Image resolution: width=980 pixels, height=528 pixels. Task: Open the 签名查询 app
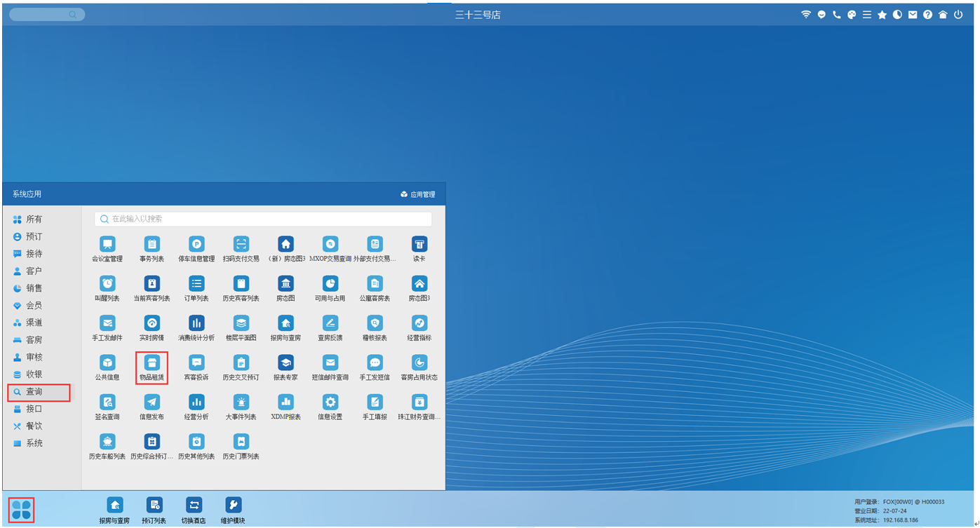[x=107, y=402]
